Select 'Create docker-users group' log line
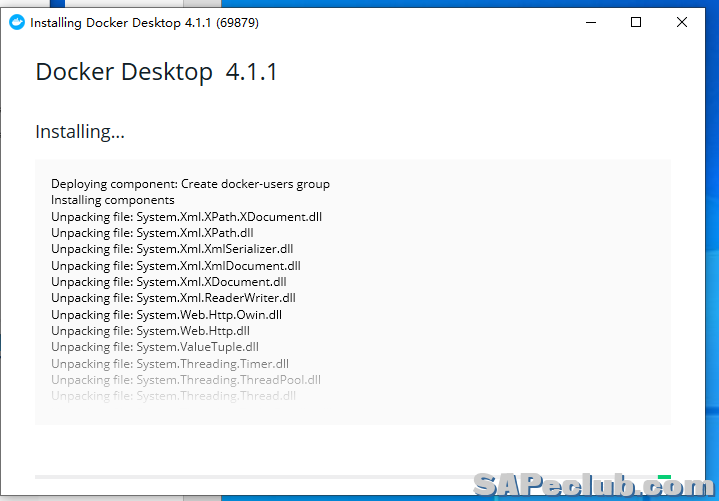 click(190, 184)
